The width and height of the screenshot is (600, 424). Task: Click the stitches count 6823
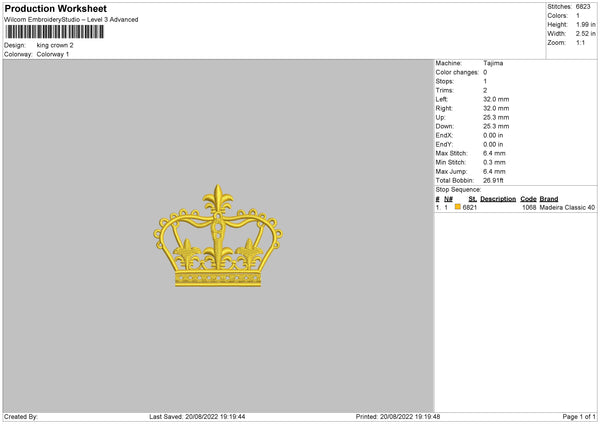coord(583,7)
